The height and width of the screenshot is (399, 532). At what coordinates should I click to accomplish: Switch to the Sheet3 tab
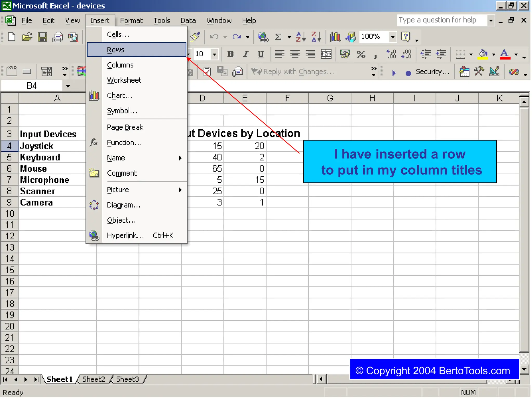(127, 379)
